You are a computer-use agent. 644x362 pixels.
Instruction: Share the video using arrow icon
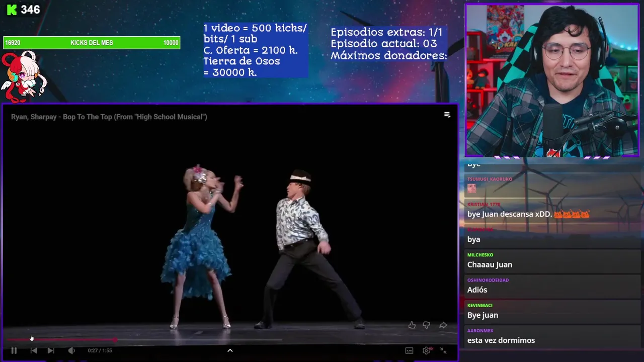click(443, 325)
